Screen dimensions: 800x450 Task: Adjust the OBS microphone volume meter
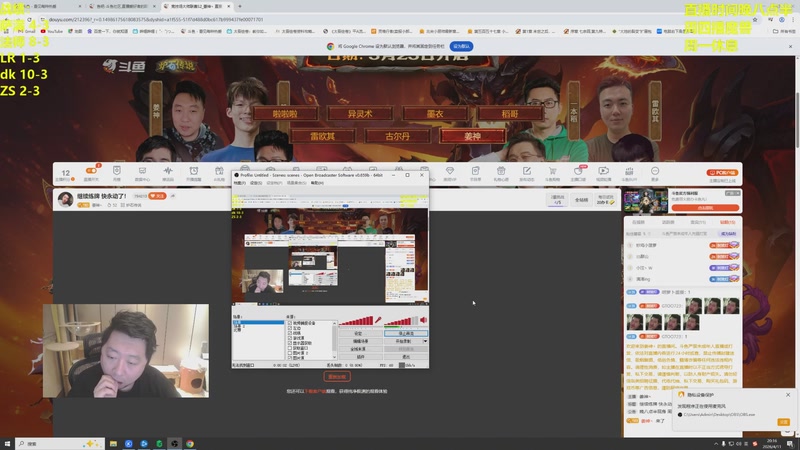(357, 320)
